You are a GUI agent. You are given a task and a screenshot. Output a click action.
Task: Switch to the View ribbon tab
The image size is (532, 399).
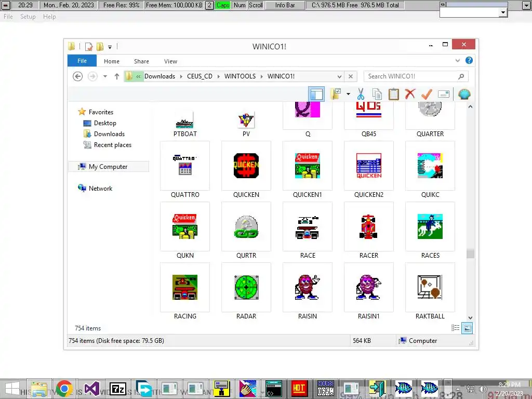click(x=170, y=61)
